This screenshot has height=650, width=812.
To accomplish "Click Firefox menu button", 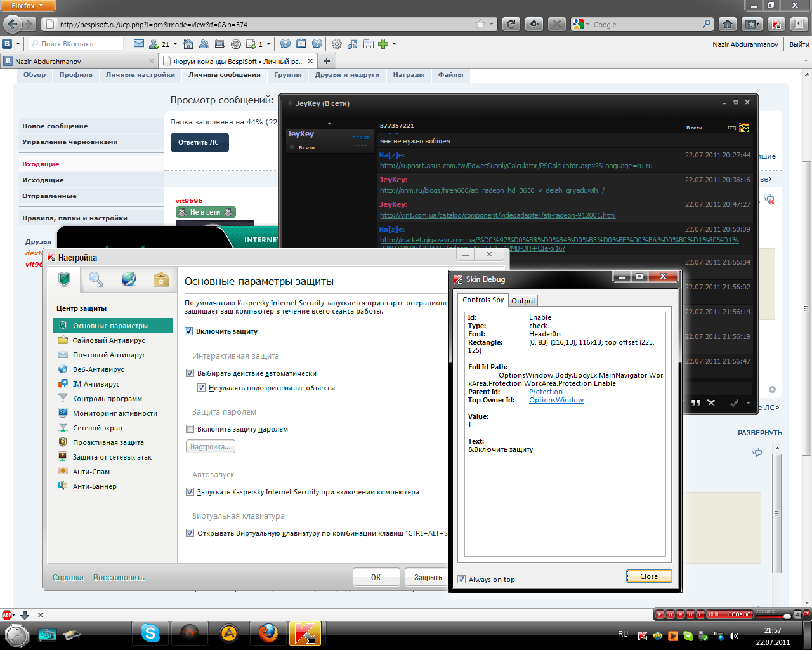I will point(28,6).
